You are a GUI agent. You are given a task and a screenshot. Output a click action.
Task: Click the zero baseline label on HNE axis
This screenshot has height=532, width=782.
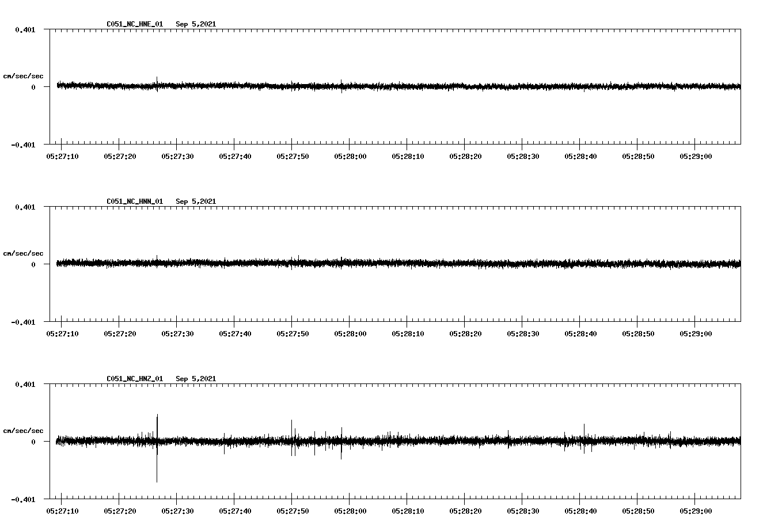[x=33, y=87]
